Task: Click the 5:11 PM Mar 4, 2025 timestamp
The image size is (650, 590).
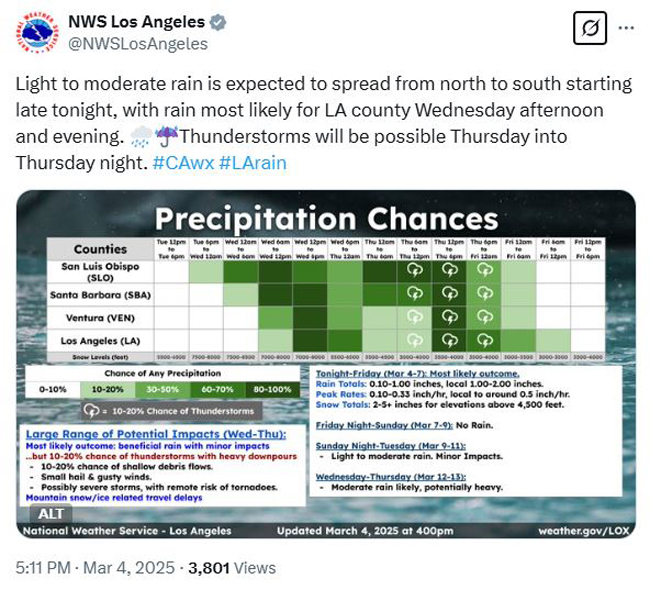Action: point(95,568)
